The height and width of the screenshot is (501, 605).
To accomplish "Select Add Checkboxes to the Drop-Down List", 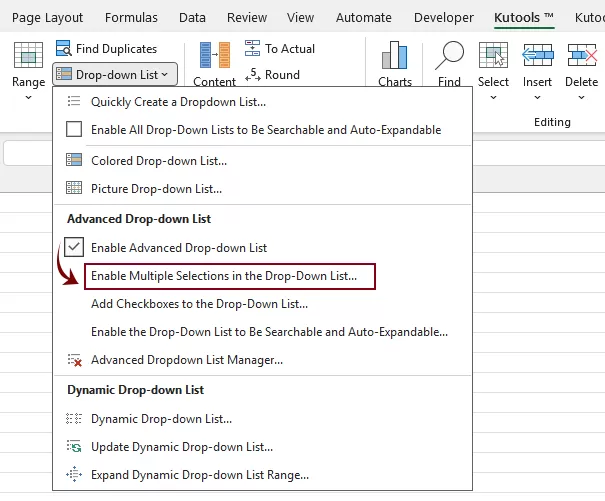I will click(x=262, y=304).
